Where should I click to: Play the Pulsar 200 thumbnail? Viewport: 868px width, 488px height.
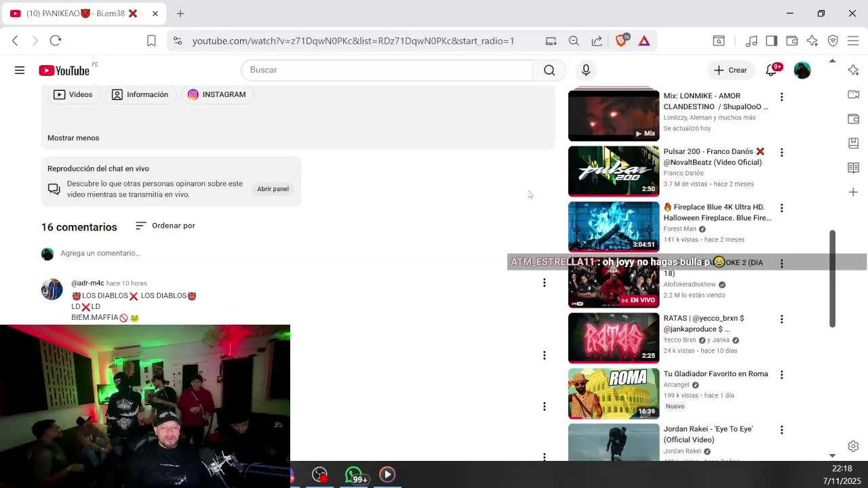pyautogui.click(x=614, y=171)
